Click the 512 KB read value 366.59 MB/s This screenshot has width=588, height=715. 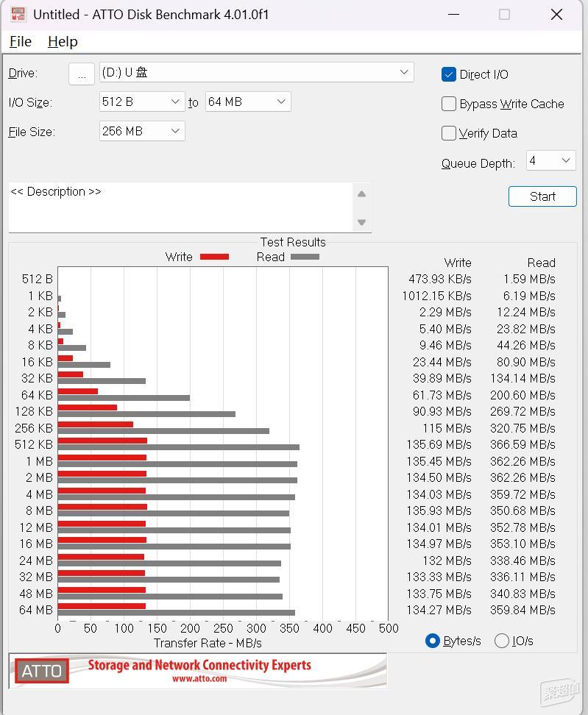click(x=523, y=444)
